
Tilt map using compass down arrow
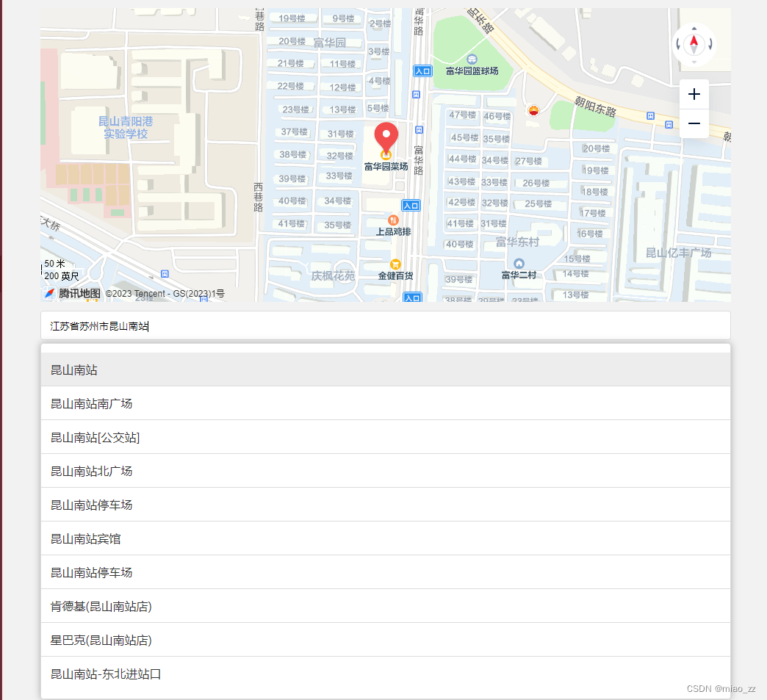point(694,62)
